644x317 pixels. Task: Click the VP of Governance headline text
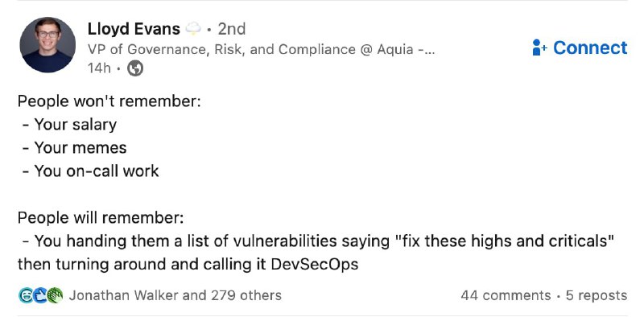tap(261, 49)
